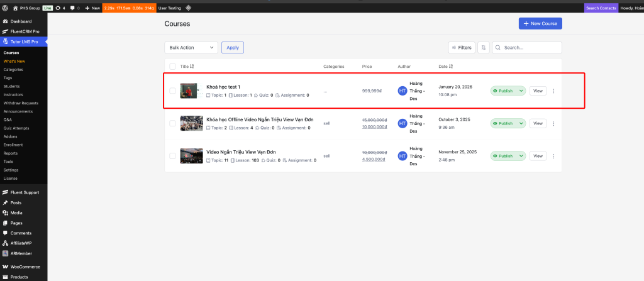Click the Date column sort icon

(451, 66)
